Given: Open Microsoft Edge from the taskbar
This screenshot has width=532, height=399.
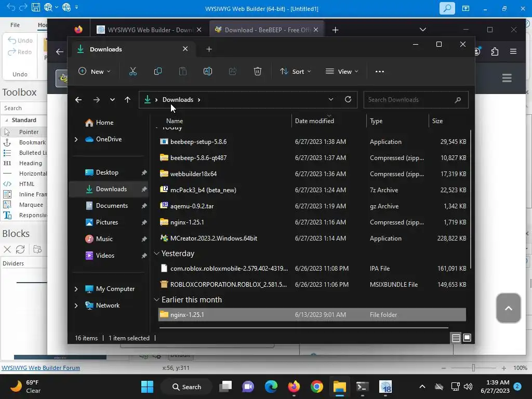Looking at the screenshot, I should click(271, 387).
